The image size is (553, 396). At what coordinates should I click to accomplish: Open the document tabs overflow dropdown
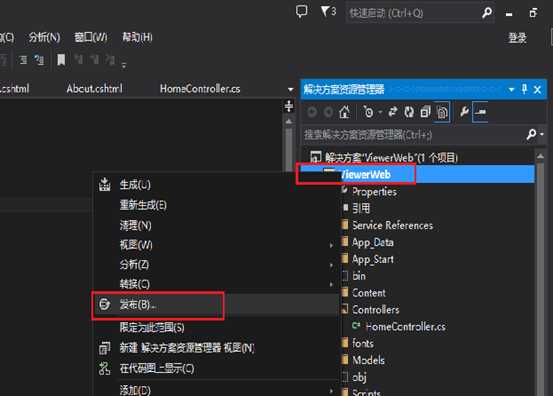[x=291, y=89]
